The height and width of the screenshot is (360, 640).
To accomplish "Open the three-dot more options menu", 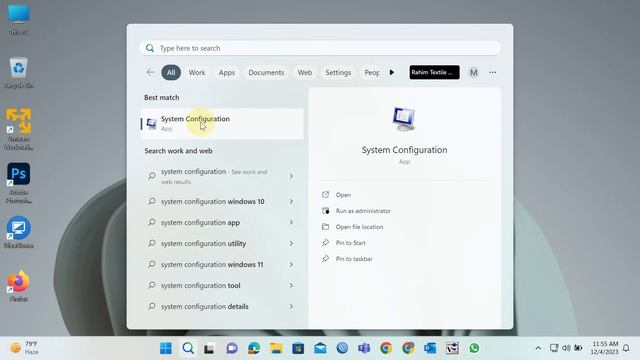I will pos(493,72).
